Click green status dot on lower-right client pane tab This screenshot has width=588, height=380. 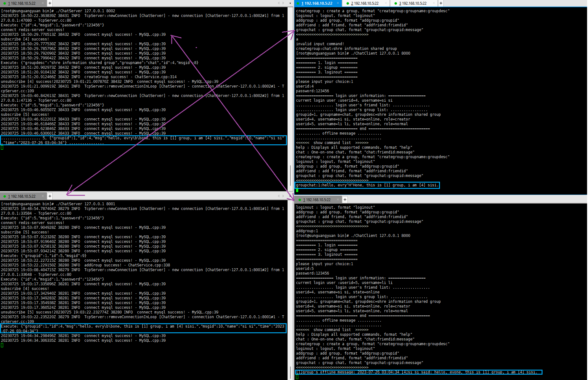coord(299,200)
